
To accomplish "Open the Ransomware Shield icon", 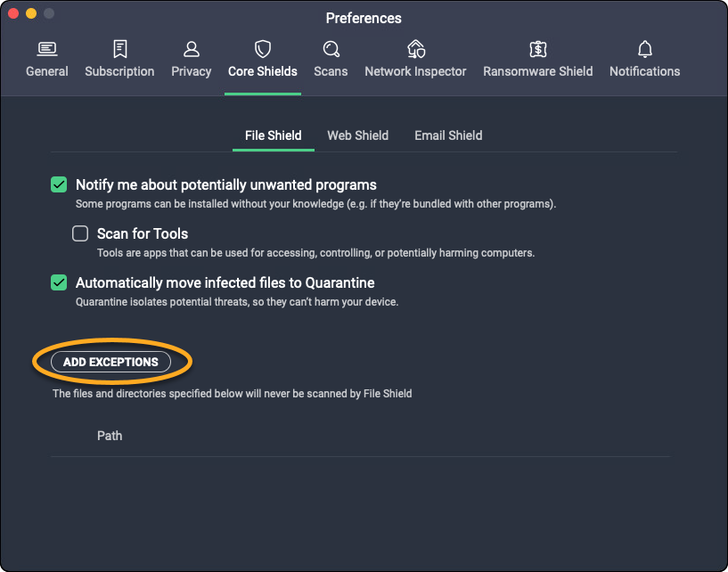I will click(x=537, y=49).
